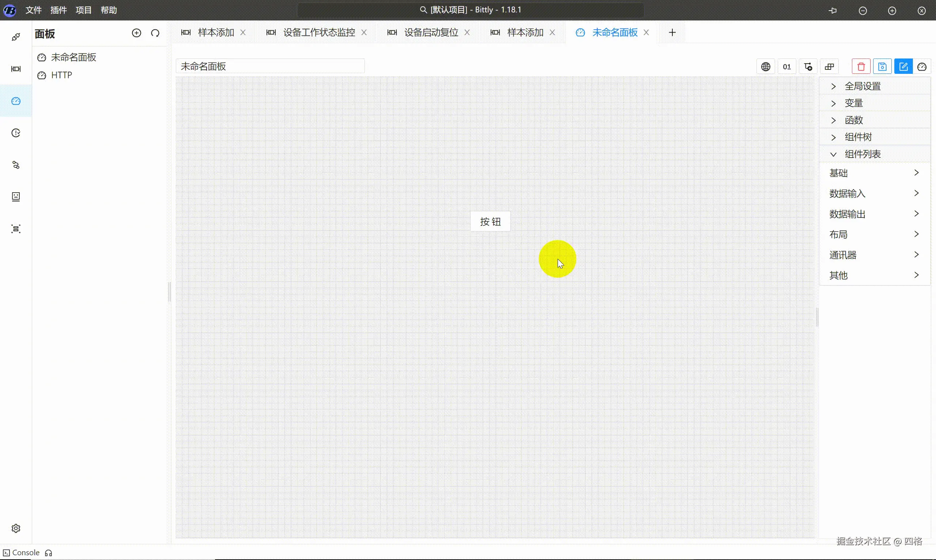Click the right panel resize handle

coord(817,317)
